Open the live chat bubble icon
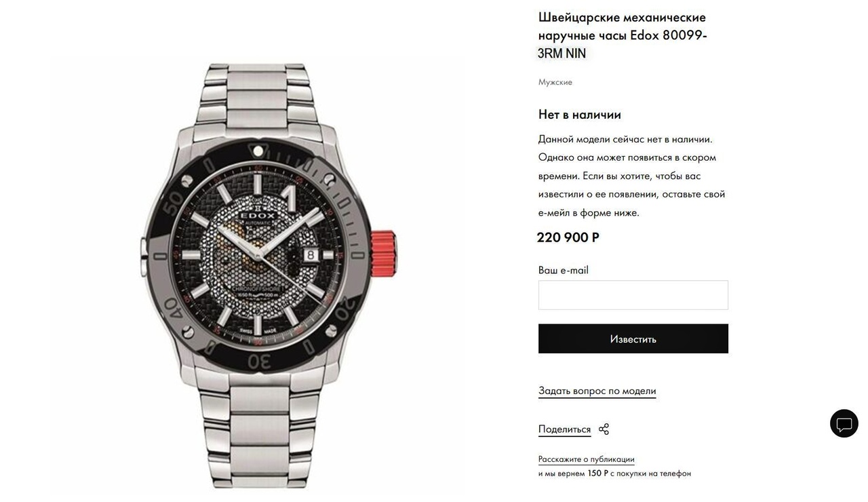Viewport: 868px width, 502px height. click(x=844, y=423)
